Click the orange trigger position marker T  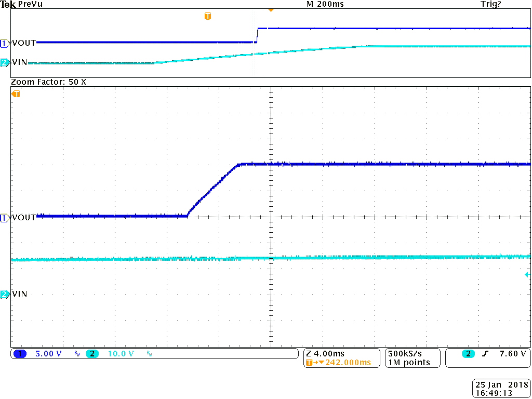point(208,16)
